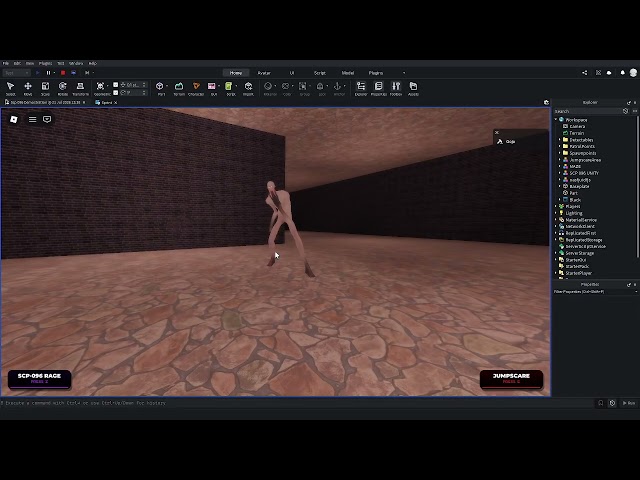Activate the Rotate tool
The width and height of the screenshot is (640, 480).
coord(62,89)
